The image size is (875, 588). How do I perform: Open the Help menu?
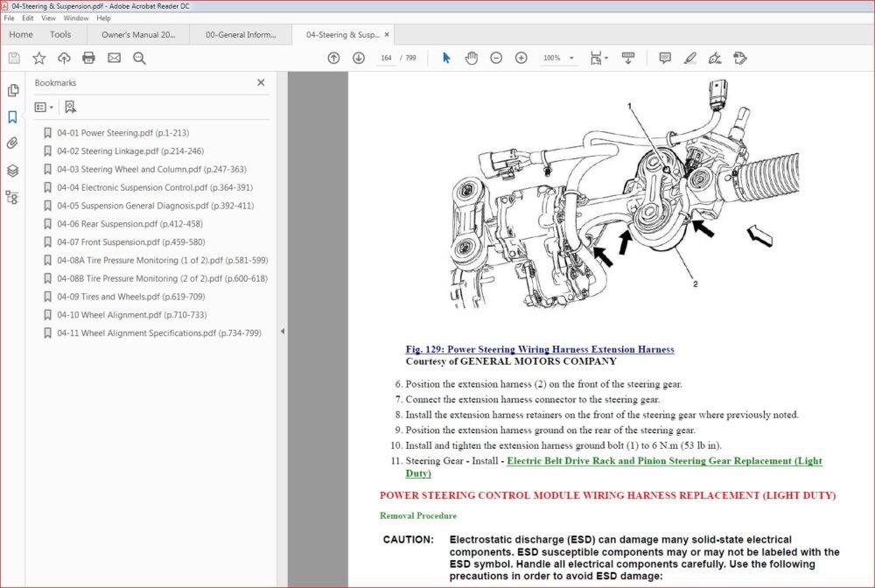[104, 17]
